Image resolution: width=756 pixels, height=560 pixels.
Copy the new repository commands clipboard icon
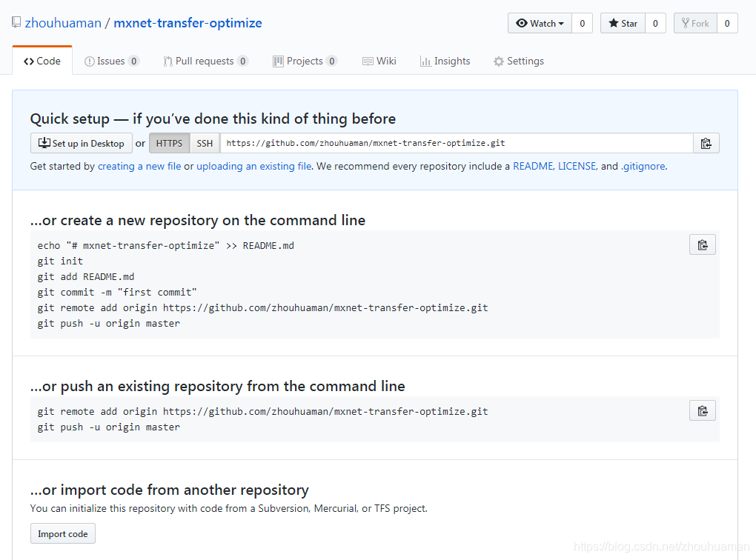click(703, 245)
